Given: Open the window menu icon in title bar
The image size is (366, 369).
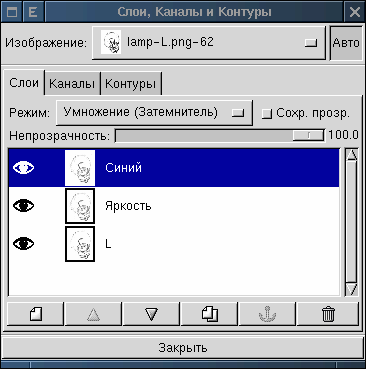Looking at the screenshot, I should 12,12.
